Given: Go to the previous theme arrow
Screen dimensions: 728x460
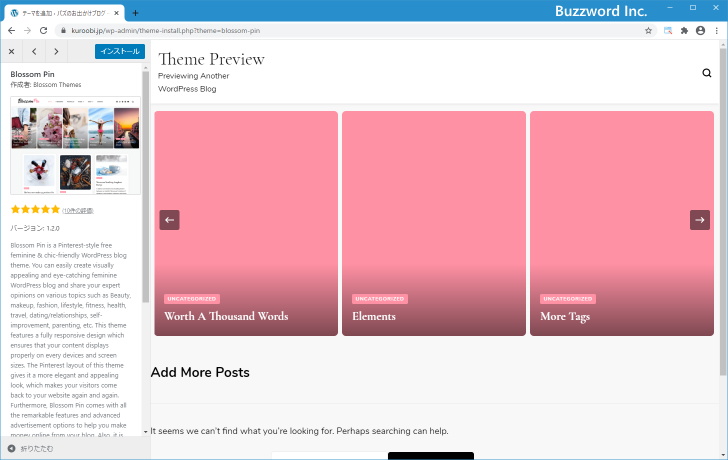Looking at the screenshot, I should point(34,52).
